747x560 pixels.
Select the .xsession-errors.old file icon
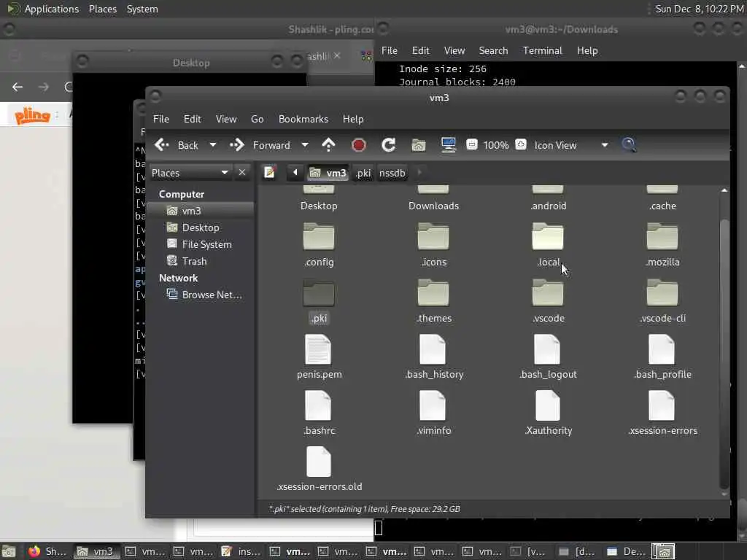tap(318, 462)
